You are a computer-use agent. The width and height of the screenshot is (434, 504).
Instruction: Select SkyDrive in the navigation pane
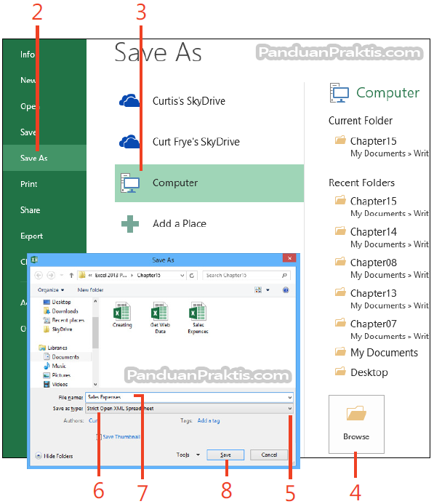(57, 329)
